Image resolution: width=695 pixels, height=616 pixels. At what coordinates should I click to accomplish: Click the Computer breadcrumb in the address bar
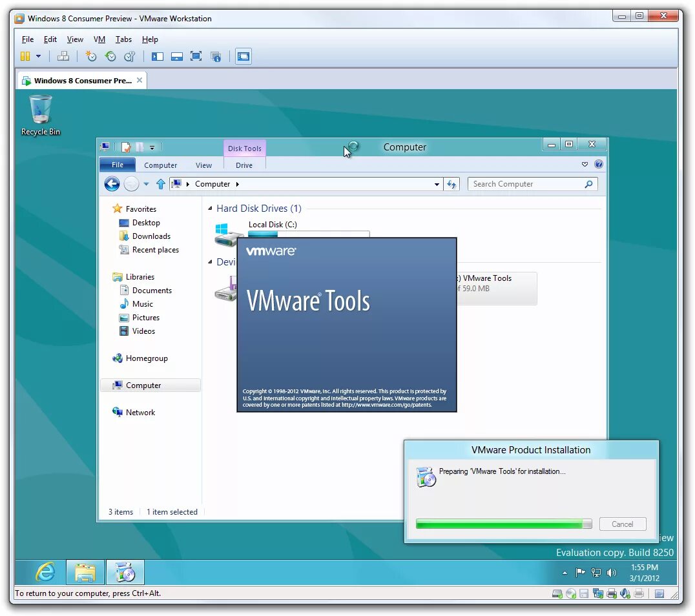(213, 184)
